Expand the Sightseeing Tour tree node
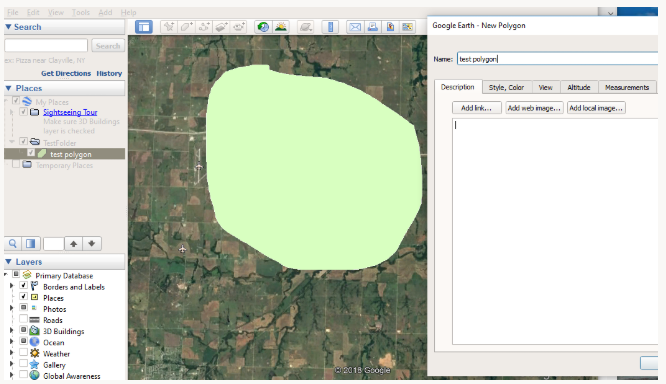Image resolution: width=666 pixels, height=384 pixels. (x=11, y=112)
